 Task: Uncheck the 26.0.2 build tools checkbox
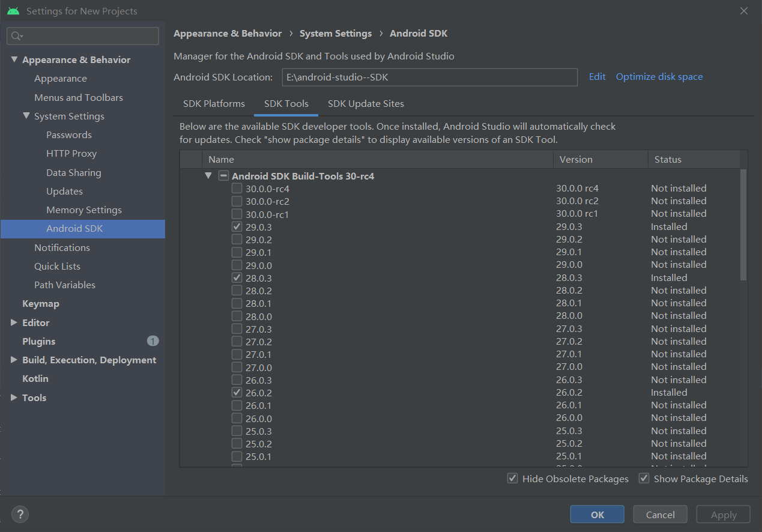[x=237, y=393]
